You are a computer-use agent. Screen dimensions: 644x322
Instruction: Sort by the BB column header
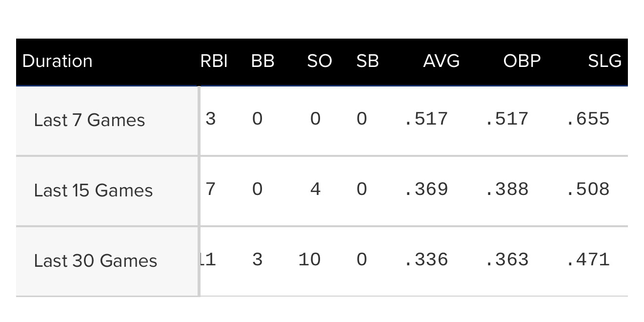(x=262, y=61)
